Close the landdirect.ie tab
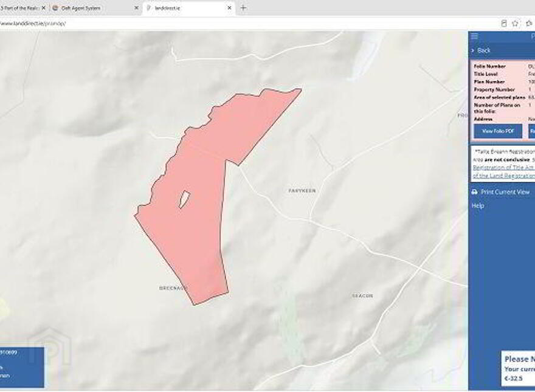 click(230, 8)
